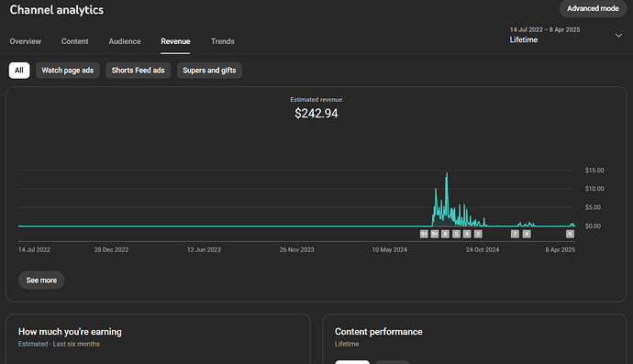This screenshot has width=633, height=364.
Task: Open the chart marker labeled 7
Action: [515, 234]
